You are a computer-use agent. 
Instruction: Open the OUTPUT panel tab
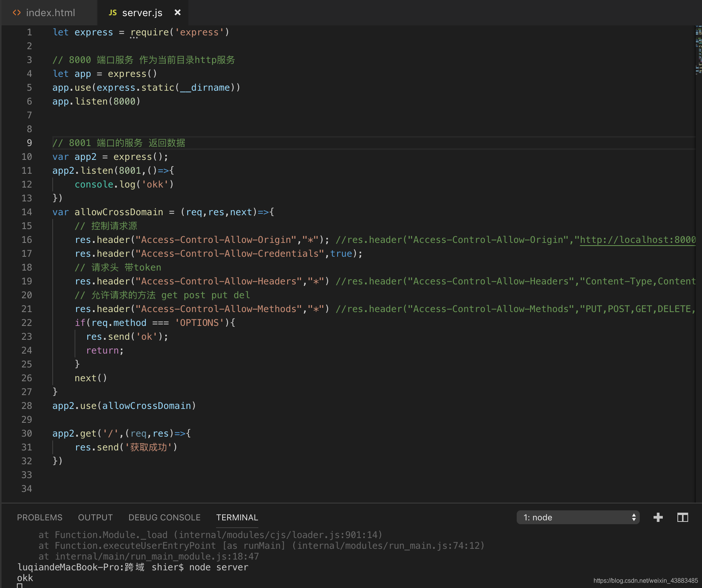[95, 517]
